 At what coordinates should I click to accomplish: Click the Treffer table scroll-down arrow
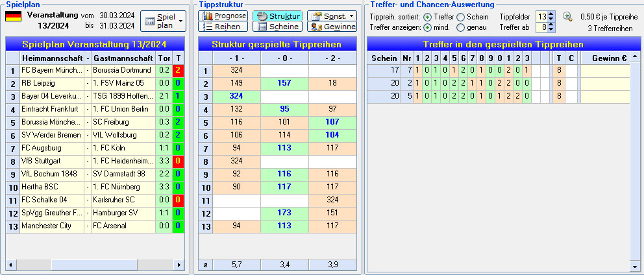[635, 265]
